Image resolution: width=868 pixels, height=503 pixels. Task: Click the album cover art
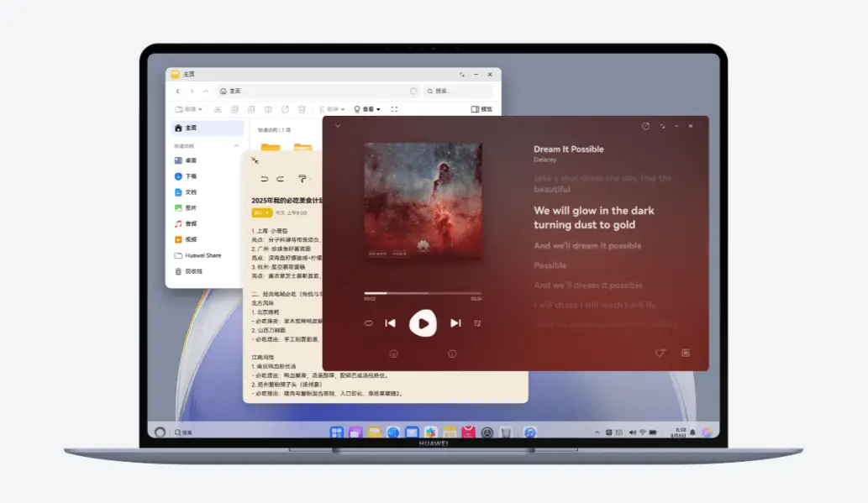tap(423, 201)
